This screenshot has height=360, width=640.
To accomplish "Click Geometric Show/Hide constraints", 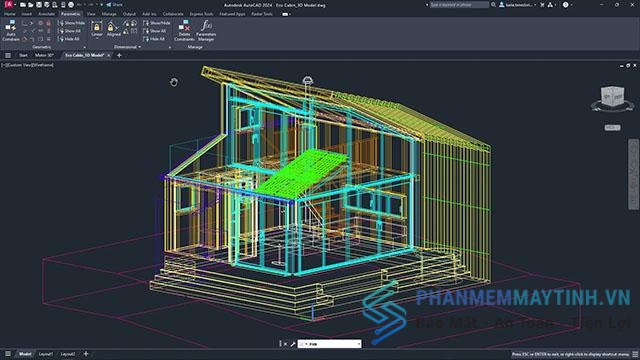I will pyautogui.click(x=71, y=23).
